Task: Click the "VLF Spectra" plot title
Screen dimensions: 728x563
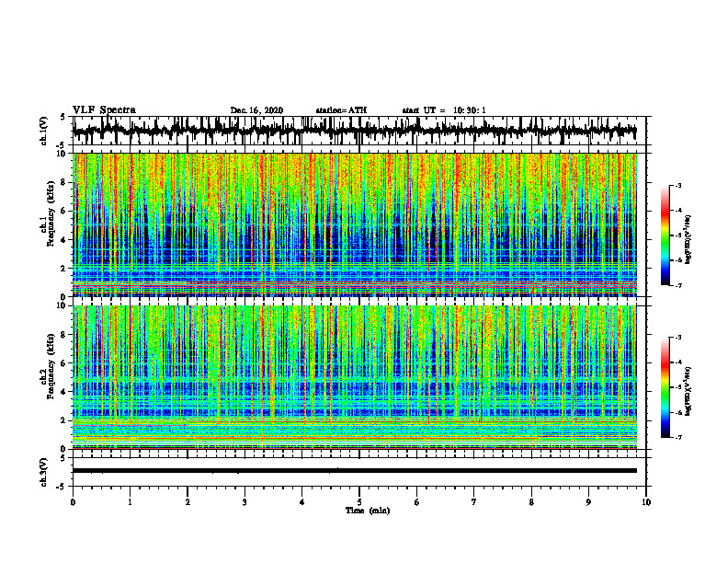Action: pos(104,110)
